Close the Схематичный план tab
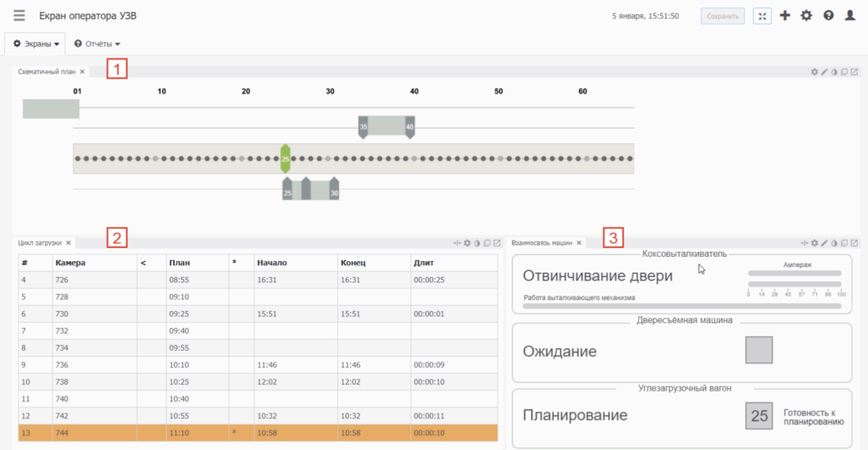Image resolution: width=868 pixels, height=450 pixels. (82, 72)
